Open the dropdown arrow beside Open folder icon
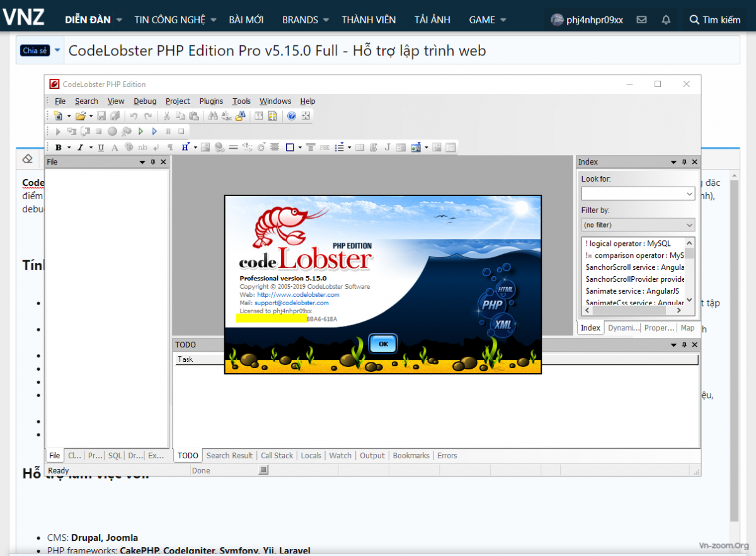 pyautogui.click(x=91, y=117)
